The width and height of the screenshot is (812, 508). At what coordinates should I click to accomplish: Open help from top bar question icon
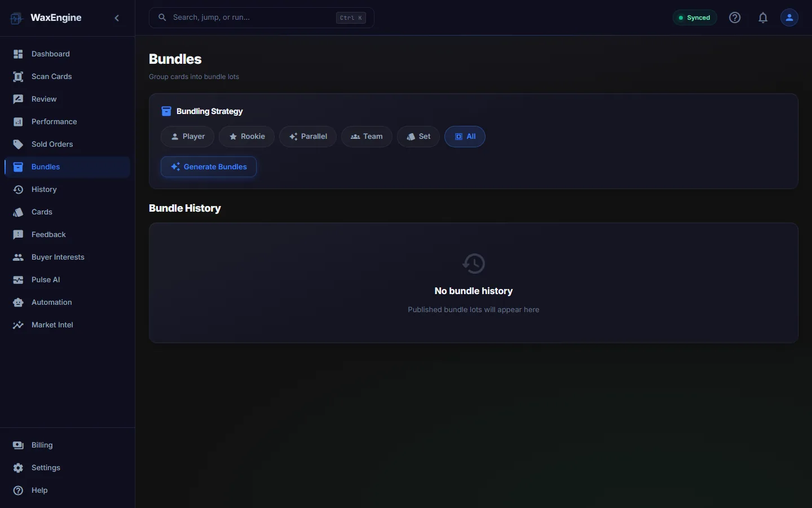click(x=735, y=17)
